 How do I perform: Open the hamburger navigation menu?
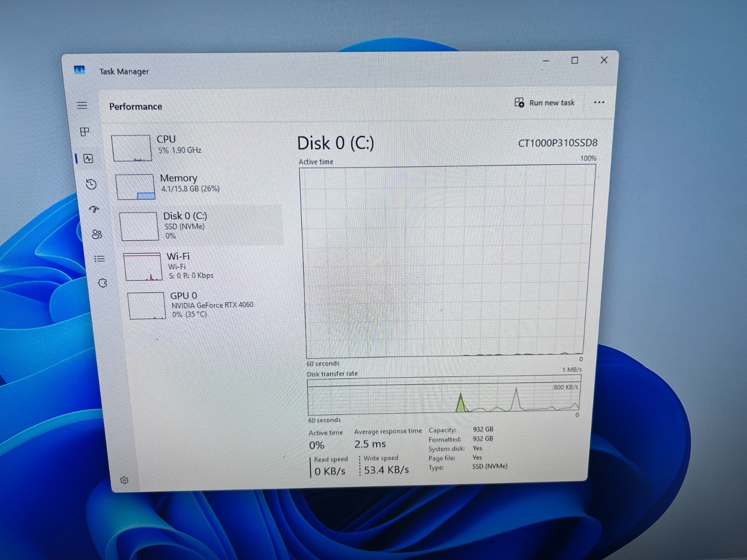coord(82,105)
